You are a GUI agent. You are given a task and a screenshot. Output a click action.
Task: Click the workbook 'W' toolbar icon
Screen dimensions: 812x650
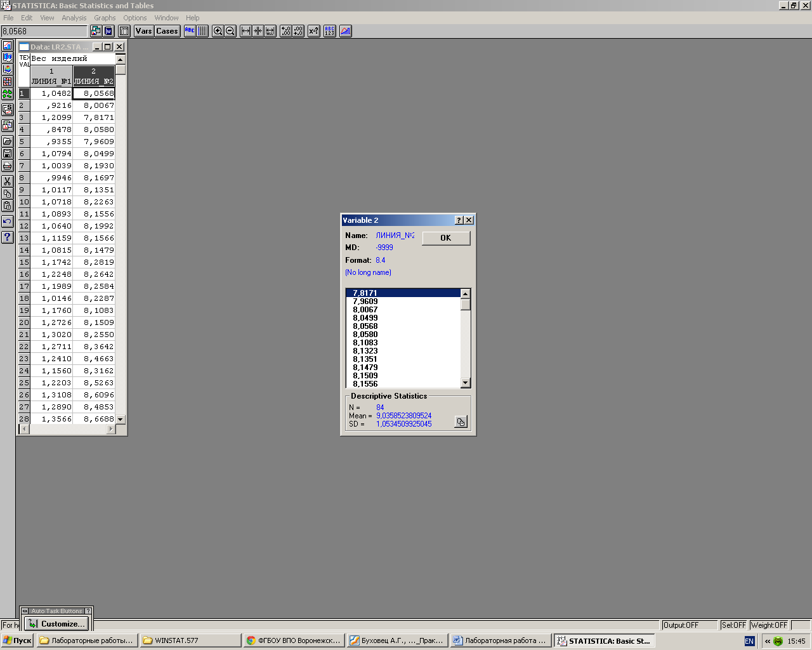108,31
